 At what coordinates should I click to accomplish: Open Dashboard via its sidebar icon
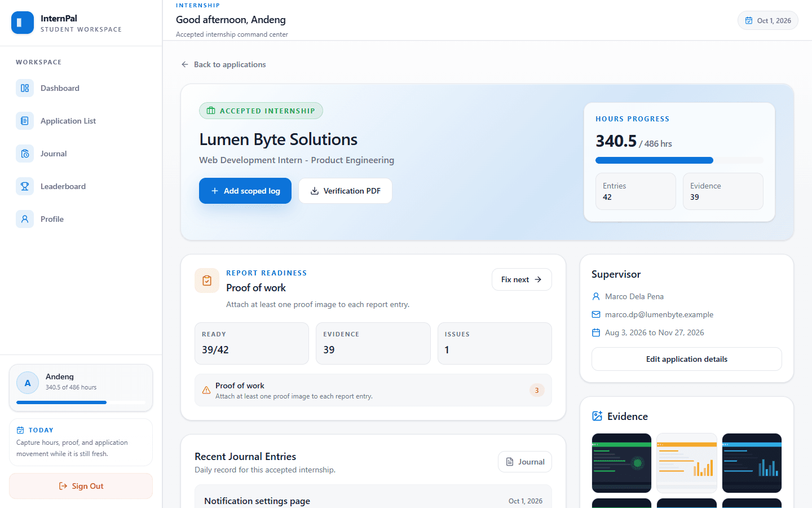[25, 88]
